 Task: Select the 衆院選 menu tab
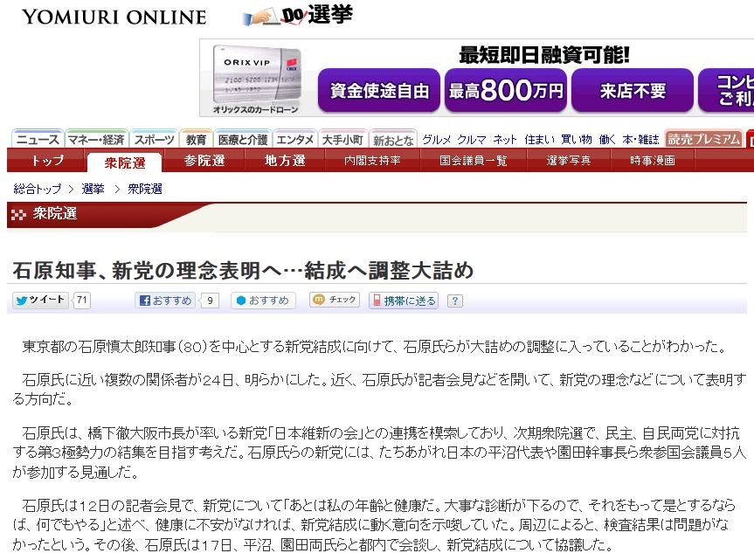tap(125, 162)
